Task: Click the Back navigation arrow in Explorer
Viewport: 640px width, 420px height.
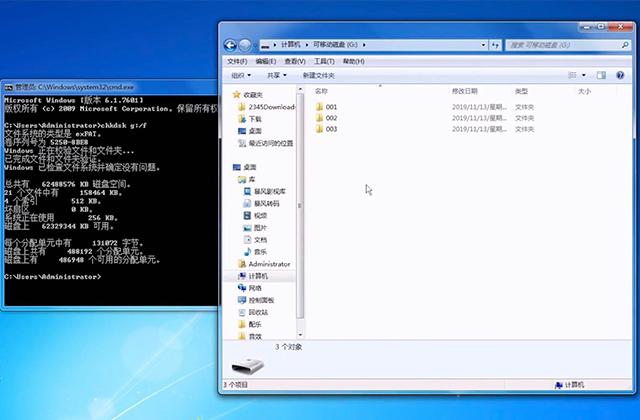Action: 230,45
